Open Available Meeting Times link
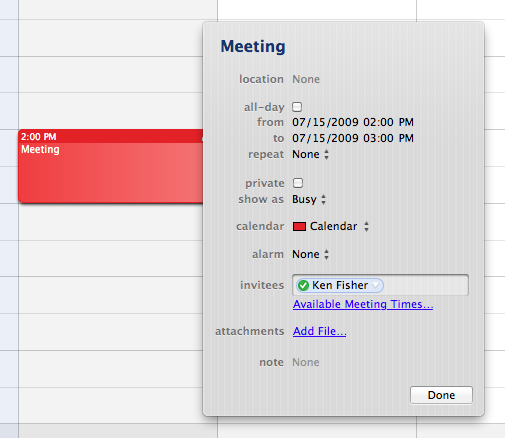 click(363, 304)
